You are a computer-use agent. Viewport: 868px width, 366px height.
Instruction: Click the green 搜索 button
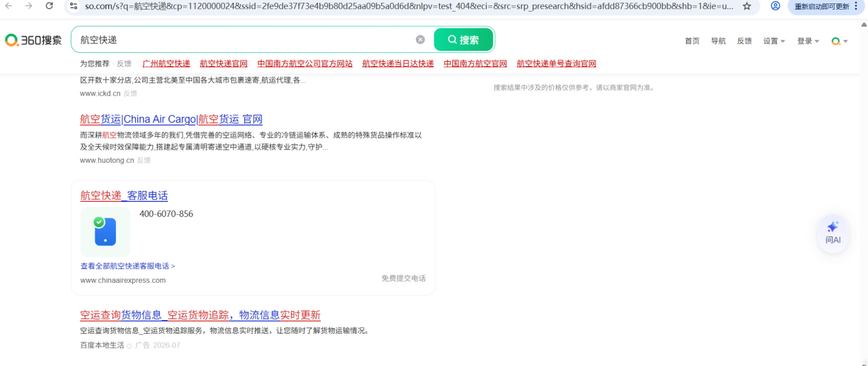pos(463,40)
